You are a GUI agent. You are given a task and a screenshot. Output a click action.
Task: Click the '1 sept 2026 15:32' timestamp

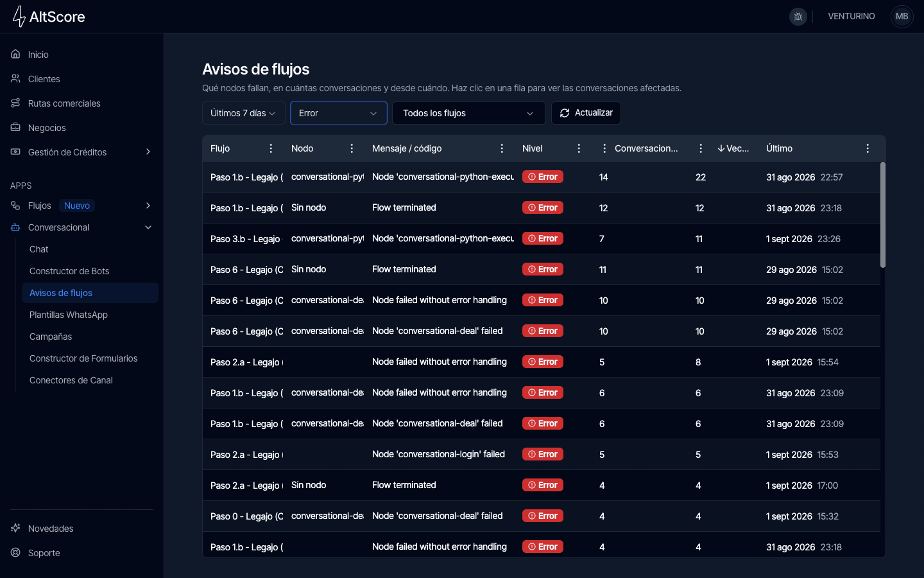point(802,516)
